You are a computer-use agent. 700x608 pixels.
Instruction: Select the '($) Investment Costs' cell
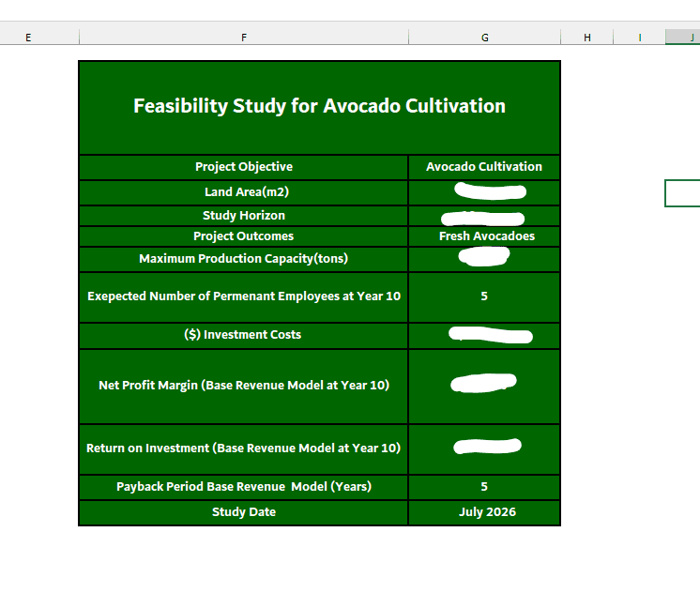244,336
